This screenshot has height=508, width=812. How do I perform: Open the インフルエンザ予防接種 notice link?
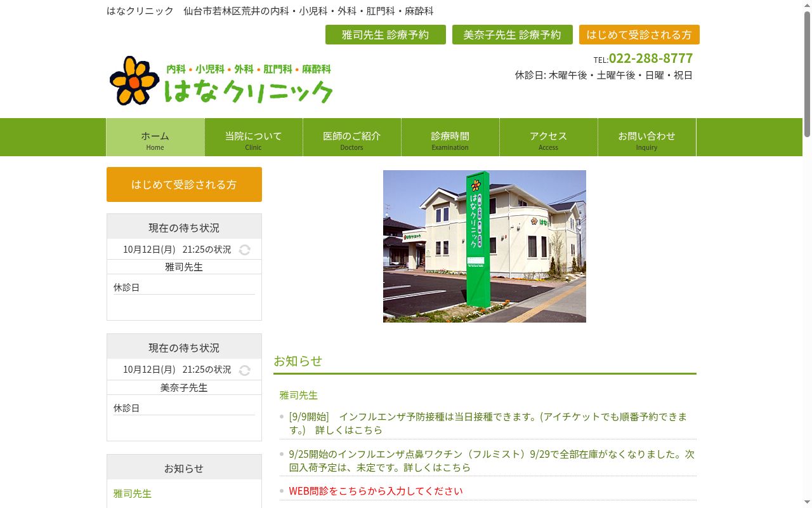488,424
